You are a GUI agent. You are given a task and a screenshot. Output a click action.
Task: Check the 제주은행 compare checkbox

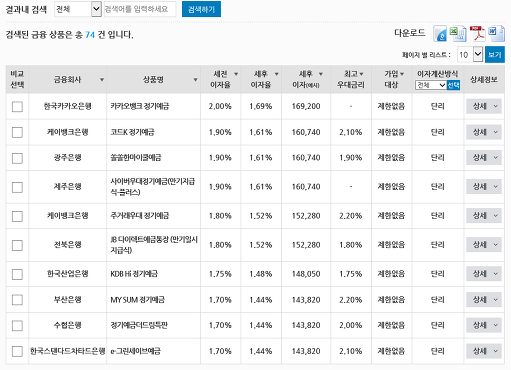coord(17,187)
